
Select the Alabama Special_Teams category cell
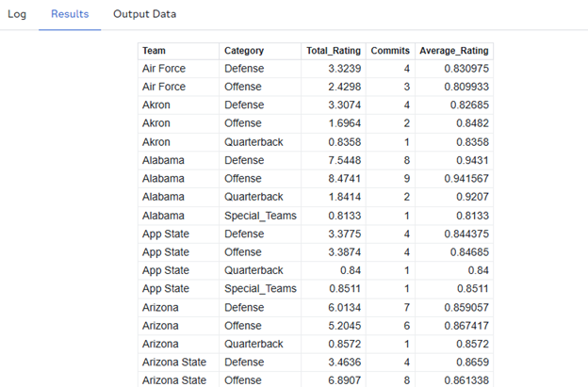(x=259, y=216)
